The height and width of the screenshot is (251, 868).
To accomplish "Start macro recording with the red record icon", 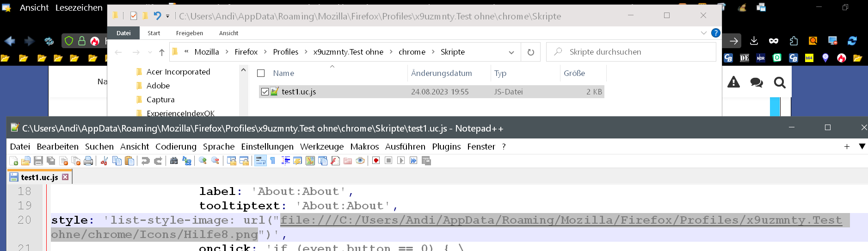I will (376, 161).
